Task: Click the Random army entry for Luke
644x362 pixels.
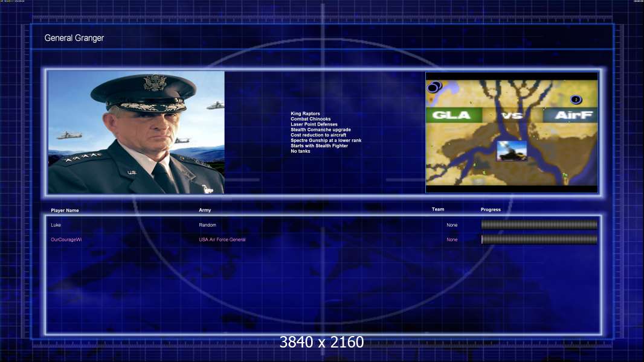Action: point(207,225)
